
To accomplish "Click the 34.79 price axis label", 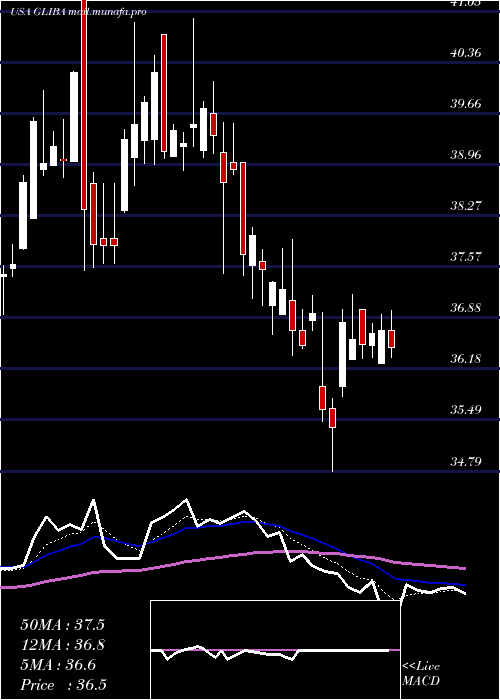I will (466, 461).
